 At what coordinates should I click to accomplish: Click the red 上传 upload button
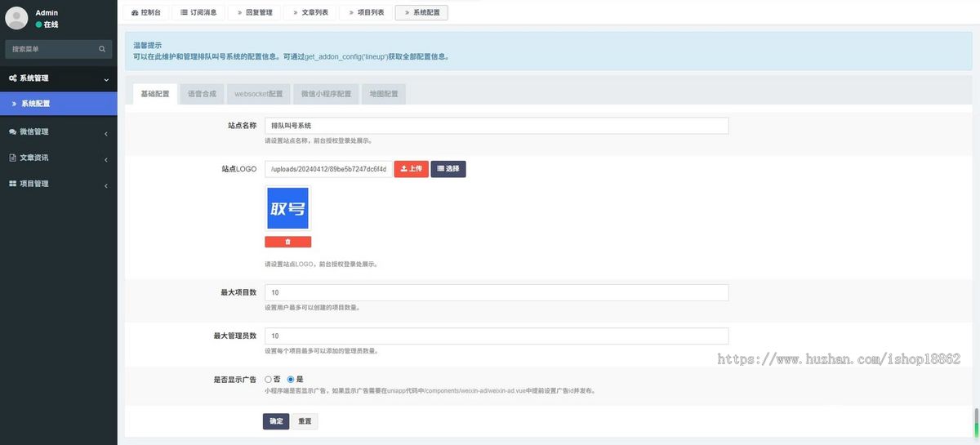[x=411, y=168]
